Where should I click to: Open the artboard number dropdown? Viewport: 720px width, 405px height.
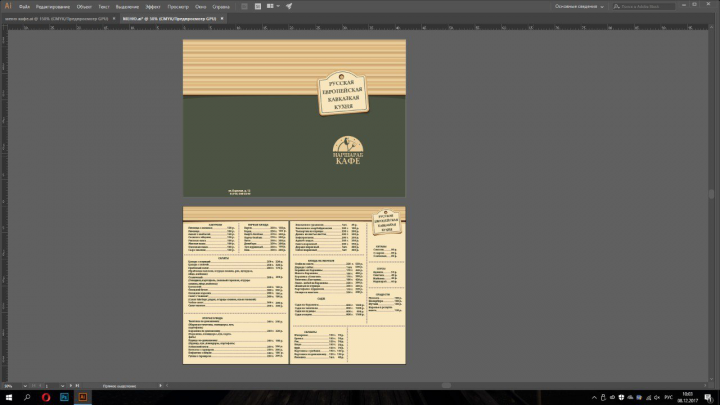coord(62,386)
